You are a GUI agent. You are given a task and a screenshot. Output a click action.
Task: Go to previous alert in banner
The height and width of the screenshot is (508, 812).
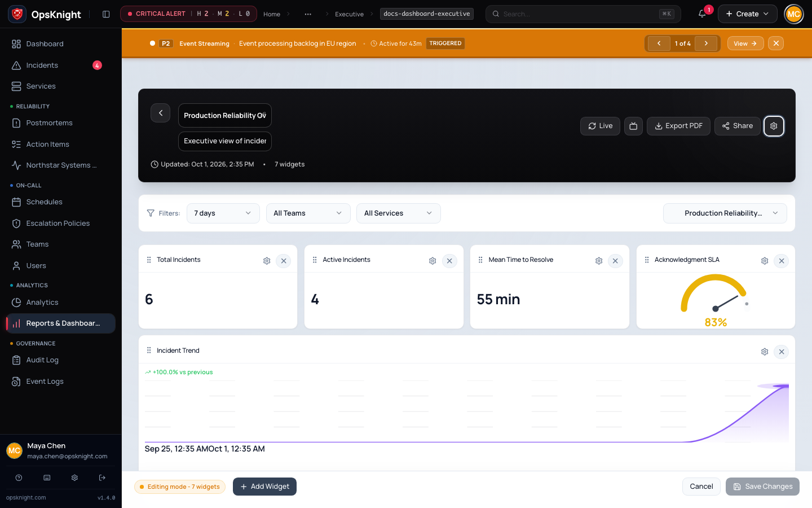[659, 43]
